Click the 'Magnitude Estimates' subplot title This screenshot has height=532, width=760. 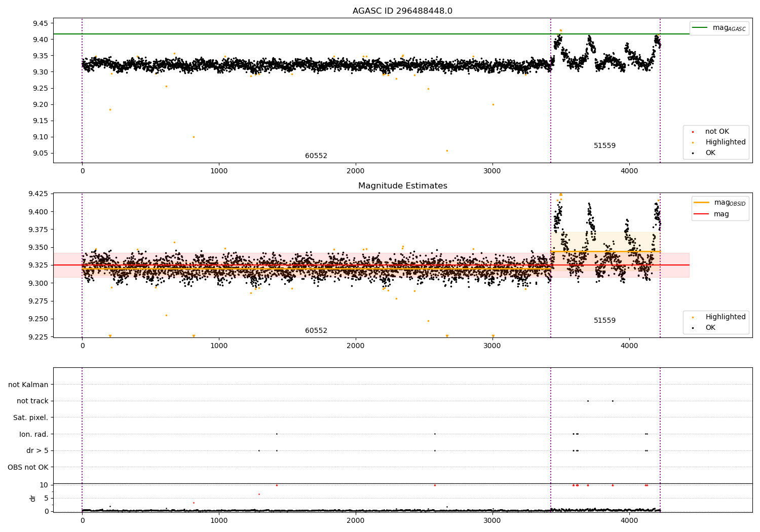coord(403,186)
